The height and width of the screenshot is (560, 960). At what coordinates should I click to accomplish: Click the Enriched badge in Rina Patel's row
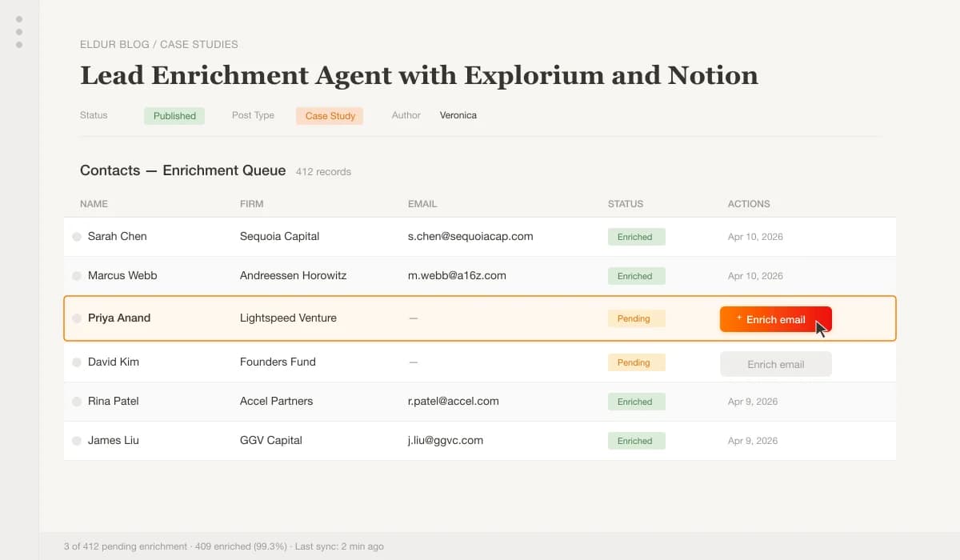tap(637, 402)
